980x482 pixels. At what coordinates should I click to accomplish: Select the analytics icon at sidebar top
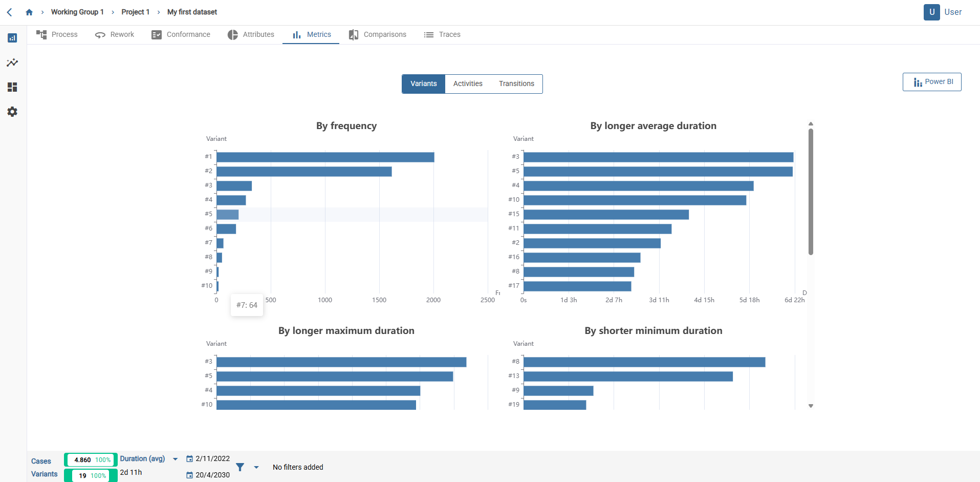(x=12, y=38)
